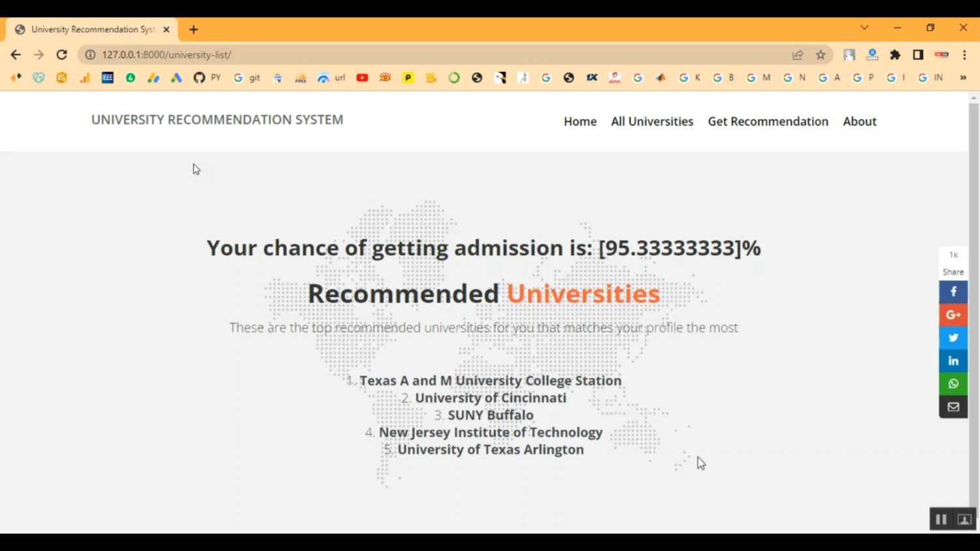This screenshot has height=551, width=980.
Task: Click the University Recommendation System site title
Action: click(217, 119)
